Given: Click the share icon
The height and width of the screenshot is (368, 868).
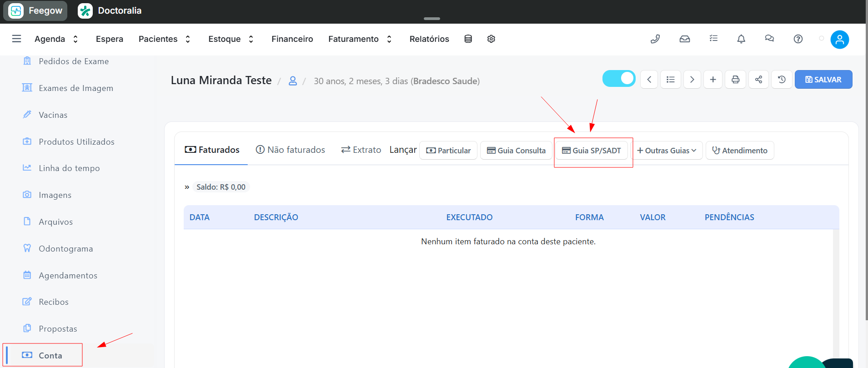Looking at the screenshot, I should [758, 80].
